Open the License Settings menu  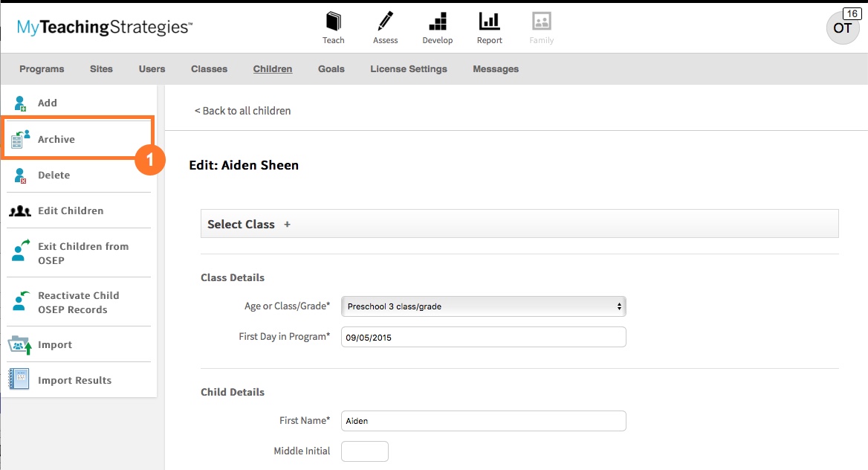point(408,68)
